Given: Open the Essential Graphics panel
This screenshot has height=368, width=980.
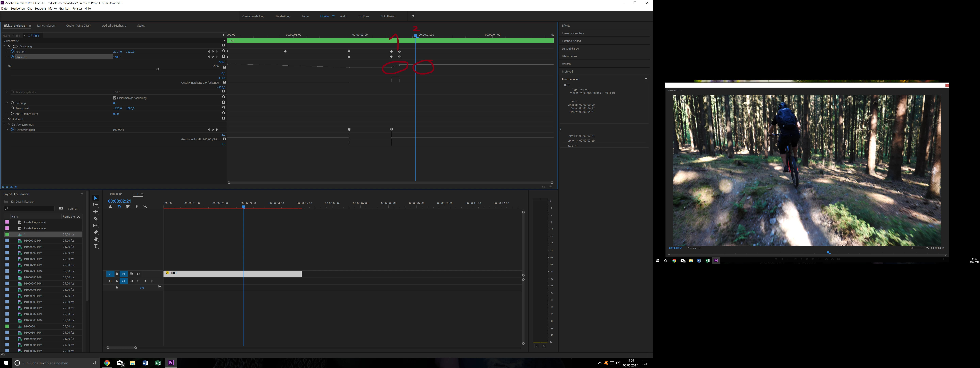Looking at the screenshot, I should pos(573,33).
